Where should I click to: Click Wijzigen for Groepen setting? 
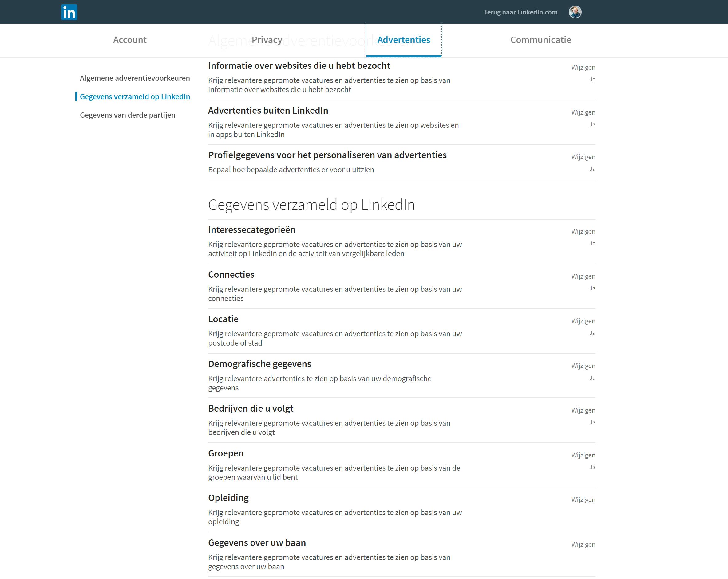(583, 455)
